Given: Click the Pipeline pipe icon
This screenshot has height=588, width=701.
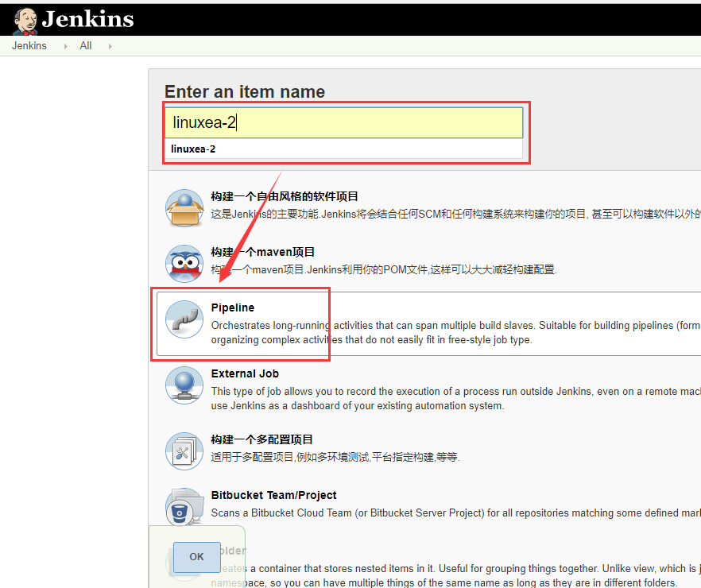Looking at the screenshot, I should click(184, 319).
